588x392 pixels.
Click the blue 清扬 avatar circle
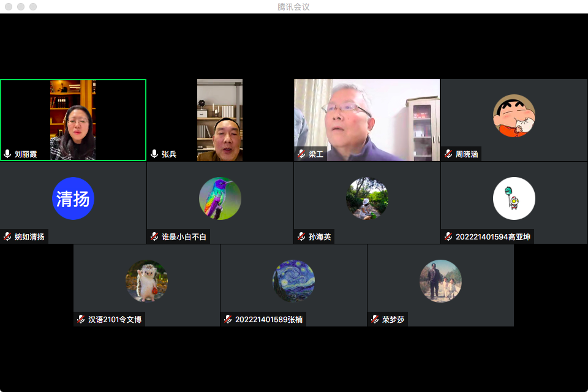[73, 198]
